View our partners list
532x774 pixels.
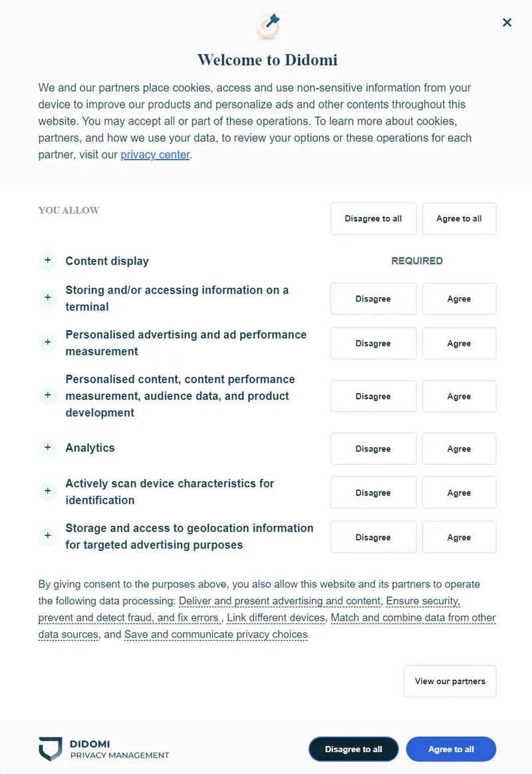tap(450, 681)
